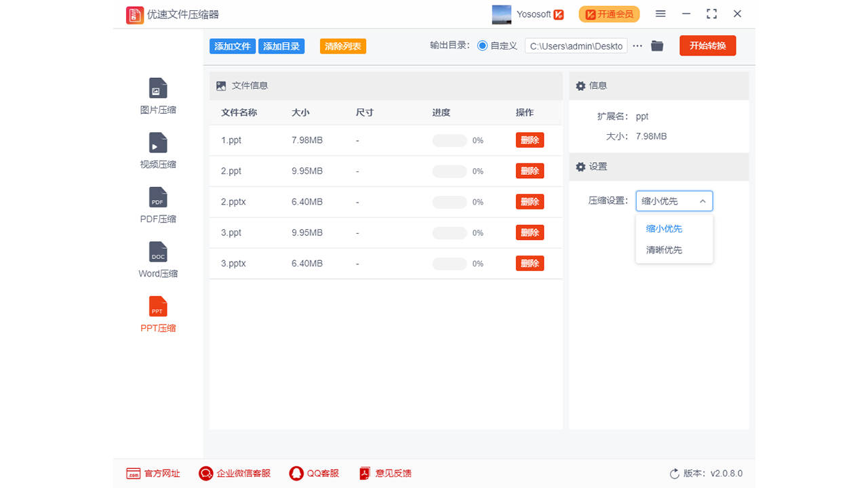Image resolution: width=868 pixels, height=488 pixels.
Task: Select 缩小优先 in the compression list
Action: [x=664, y=228]
